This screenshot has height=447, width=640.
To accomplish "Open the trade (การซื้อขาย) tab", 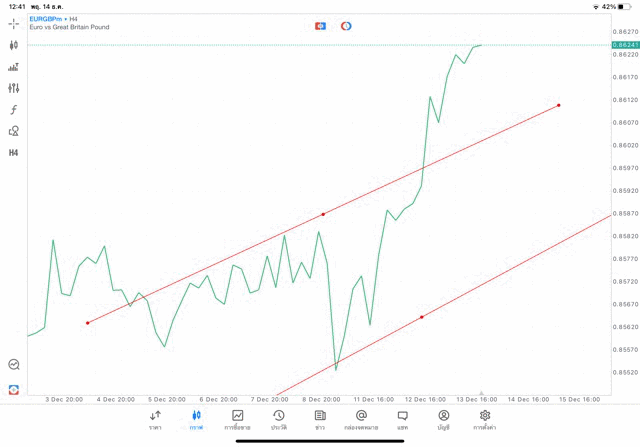I will [237, 419].
